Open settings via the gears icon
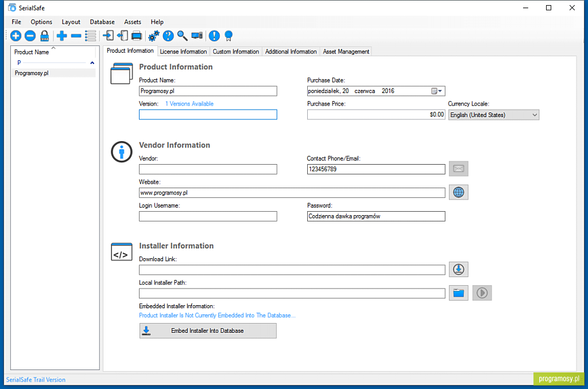 tap(154, 36)
